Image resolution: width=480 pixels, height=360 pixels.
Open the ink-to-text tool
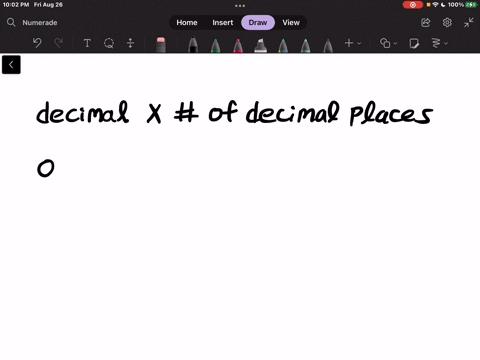point(436,43)
